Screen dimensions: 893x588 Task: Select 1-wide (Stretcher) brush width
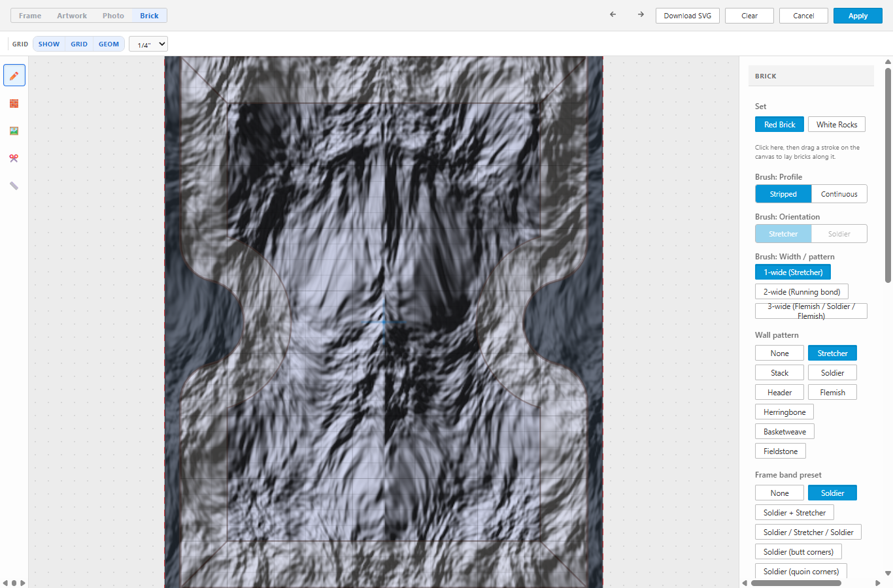click(793, 272)
